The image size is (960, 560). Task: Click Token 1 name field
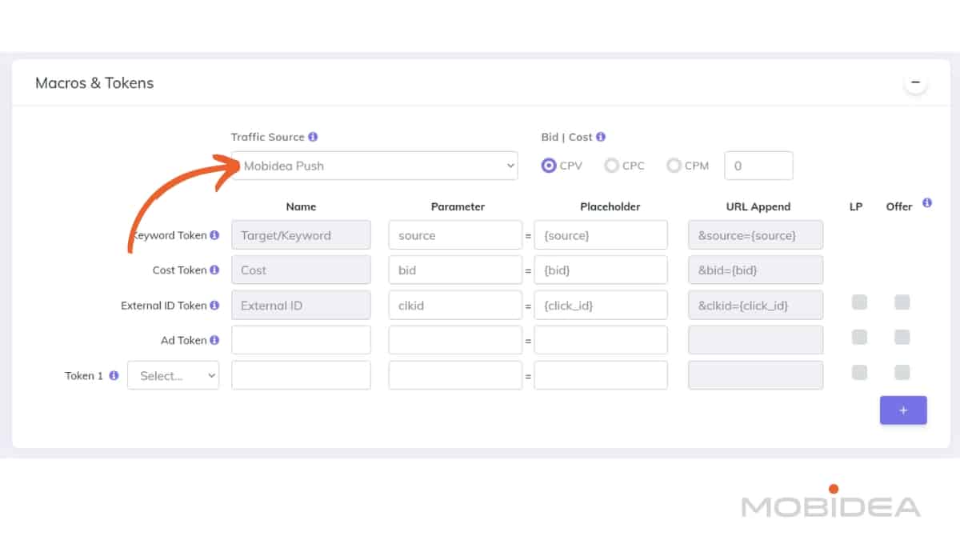[x=301, y=375]
